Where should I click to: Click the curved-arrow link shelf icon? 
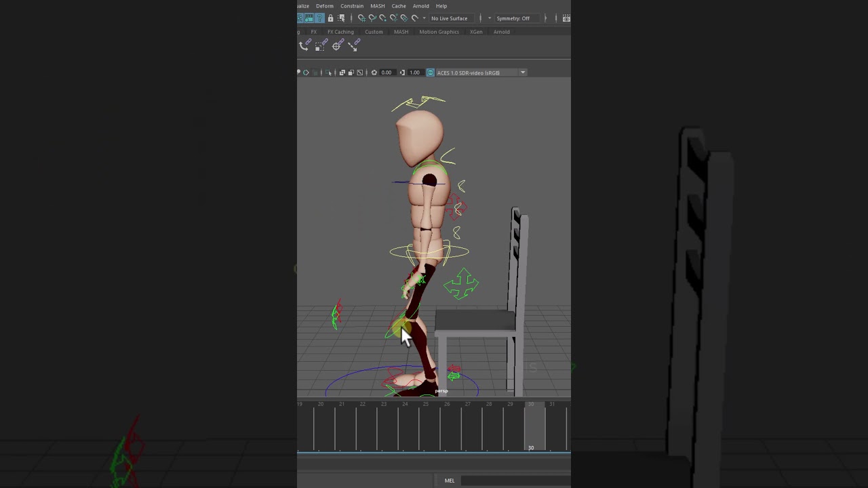305,45
